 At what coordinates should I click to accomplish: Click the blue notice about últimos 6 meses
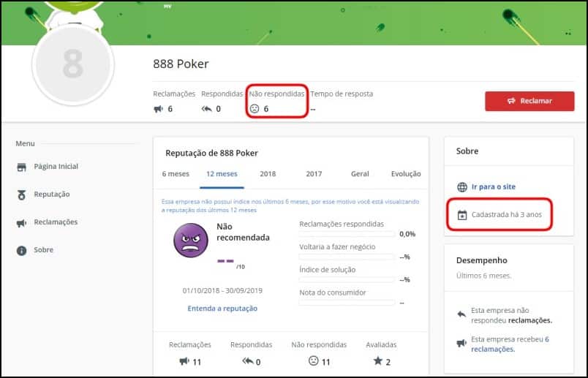pyautogui.click(x=290, y=206)
